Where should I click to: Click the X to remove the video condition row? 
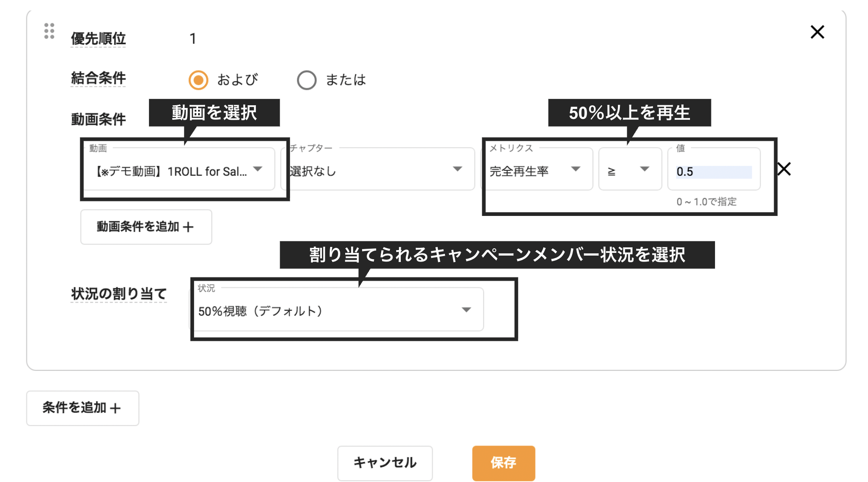tap(785, 169)
